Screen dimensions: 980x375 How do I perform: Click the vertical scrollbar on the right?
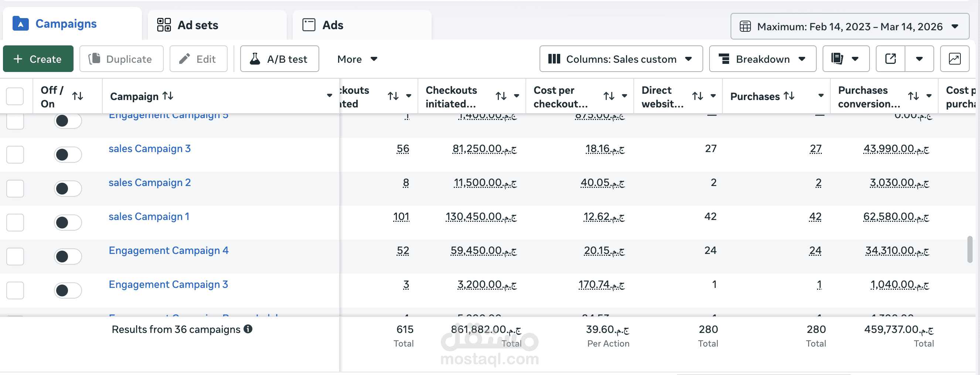tap(970, 250)
